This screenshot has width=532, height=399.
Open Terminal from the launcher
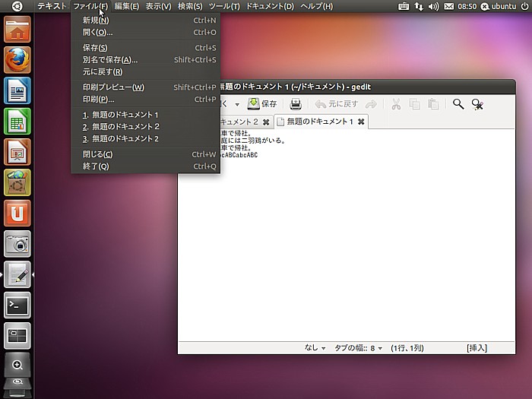[17, 305]
